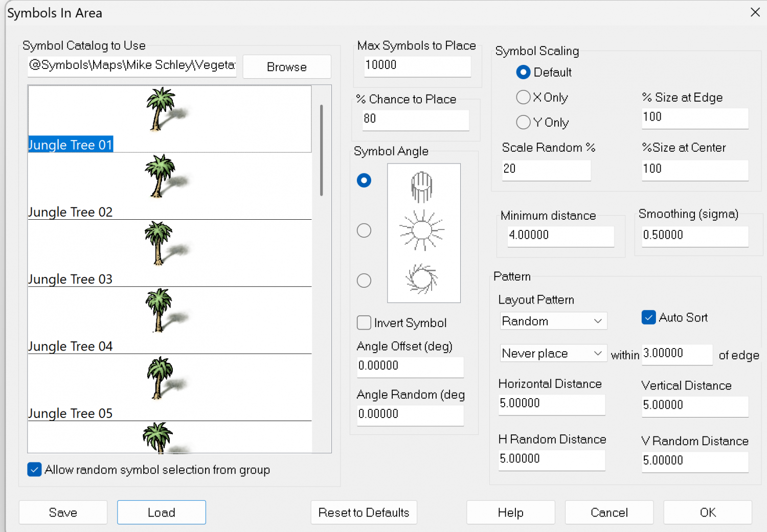
Task: Toggle the Auto Sort checkbox
Action: pos(648,317)
